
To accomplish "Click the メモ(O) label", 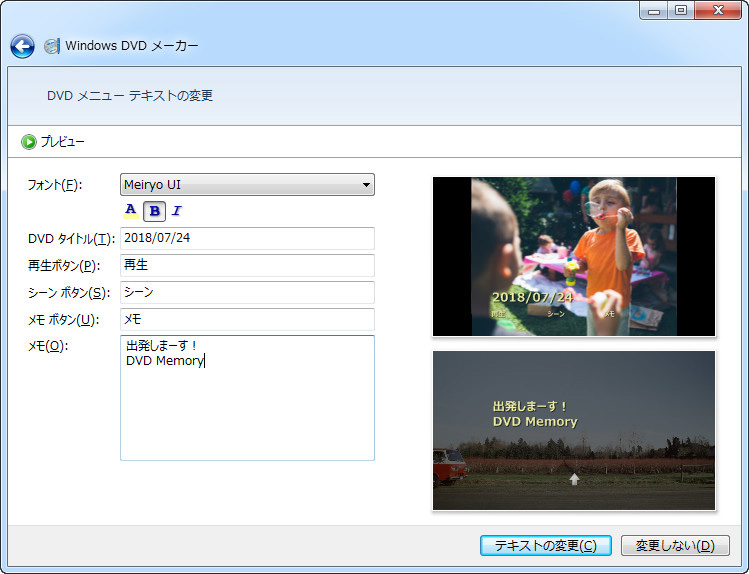I will point(48,346).
